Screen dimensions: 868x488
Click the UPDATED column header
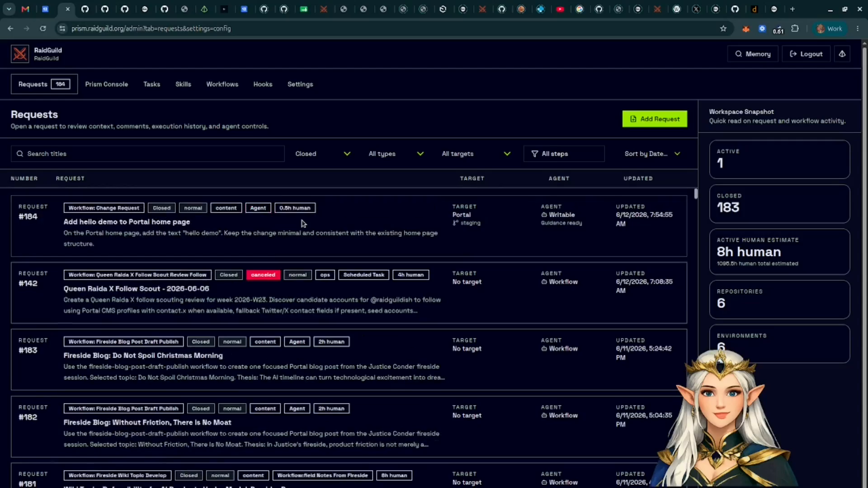point(638,178)
